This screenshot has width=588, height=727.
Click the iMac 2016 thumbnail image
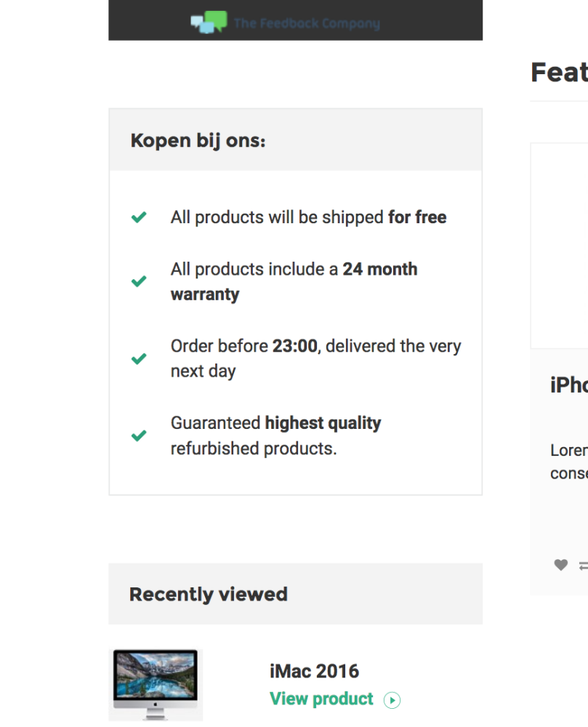(156, 685)
